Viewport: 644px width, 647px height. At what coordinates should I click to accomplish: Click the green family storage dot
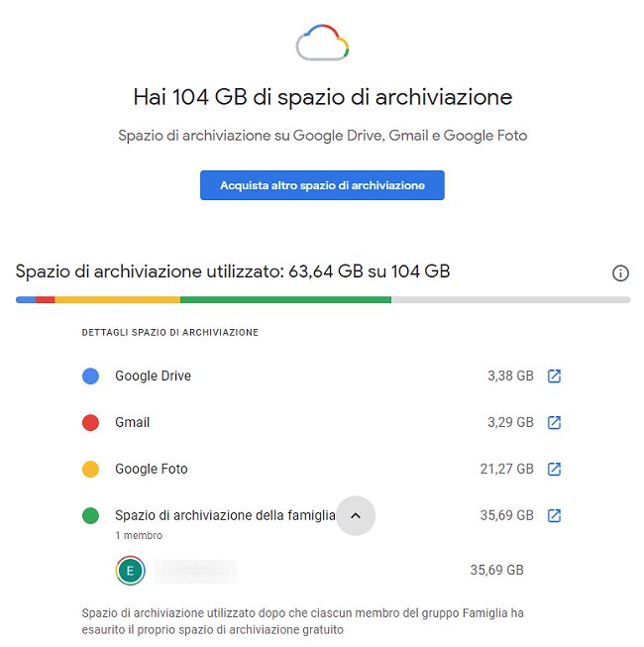[90, 515]
